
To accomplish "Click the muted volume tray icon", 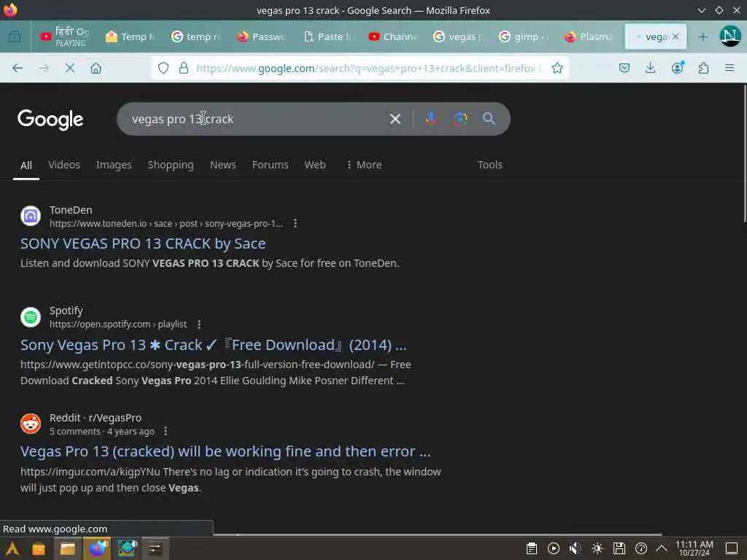I will [575, 548].
